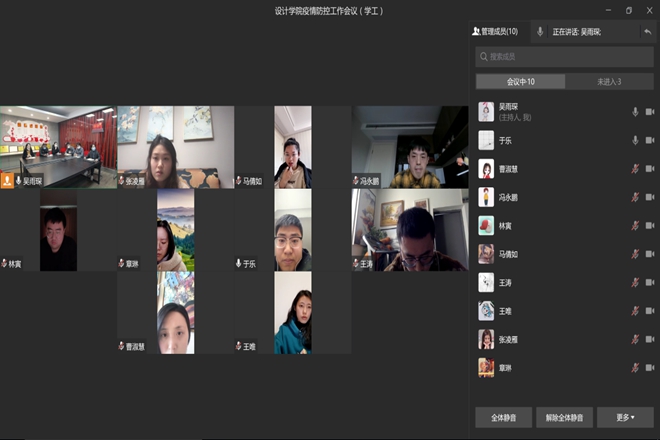Click the 全体静音 mute all button
The image size is (660, 440).
(503, 416)
